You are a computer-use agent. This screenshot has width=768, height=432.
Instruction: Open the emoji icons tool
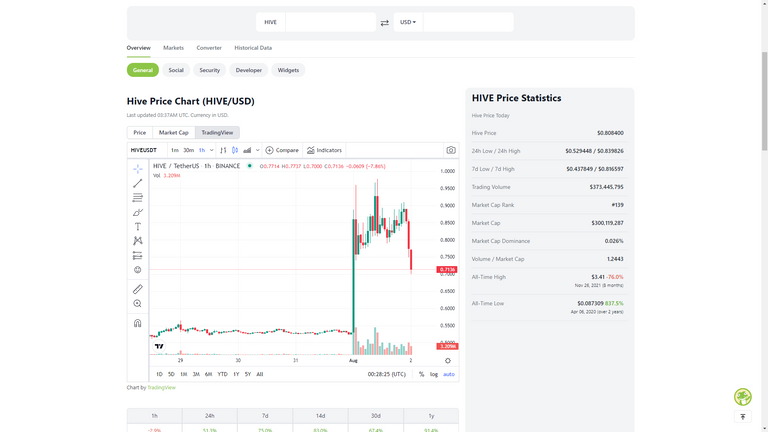(x=138, y=269)
